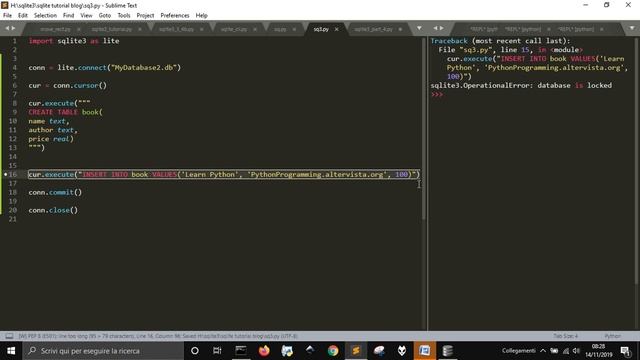
Task: Open the network icon in system tray
Action: pos(566,351)
